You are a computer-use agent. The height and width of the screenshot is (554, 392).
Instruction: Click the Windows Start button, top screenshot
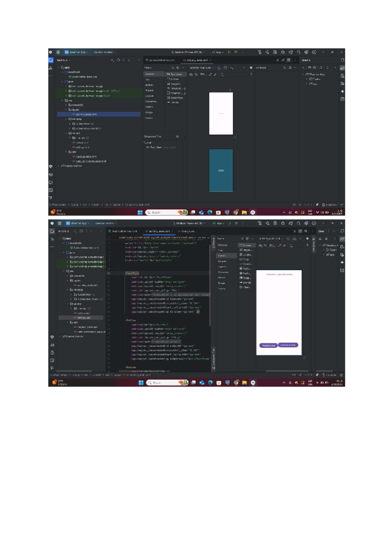pos(140,212)
